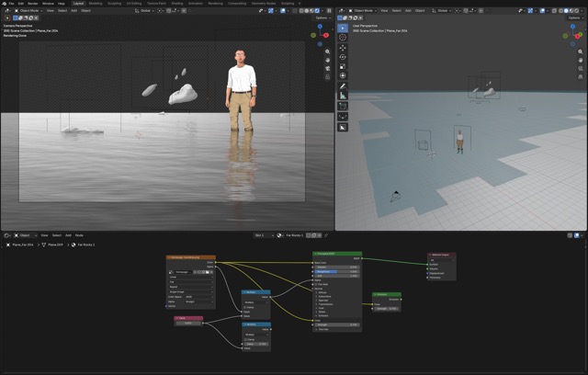The image size is (588, 375).
Task: Click the zoom magnifier in right viewport
Action: point(581,51)
